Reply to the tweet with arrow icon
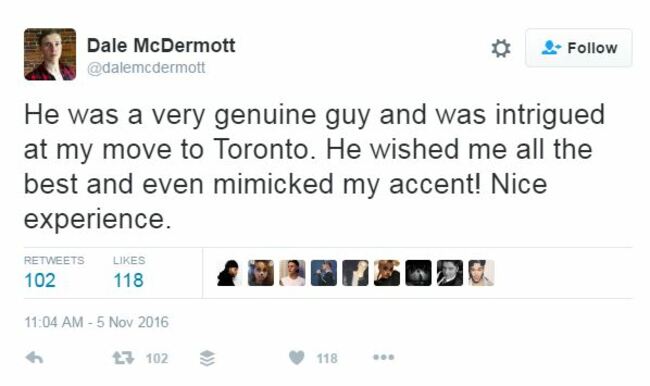The width and height of the screenshot is (650, 386). point(34,357)
